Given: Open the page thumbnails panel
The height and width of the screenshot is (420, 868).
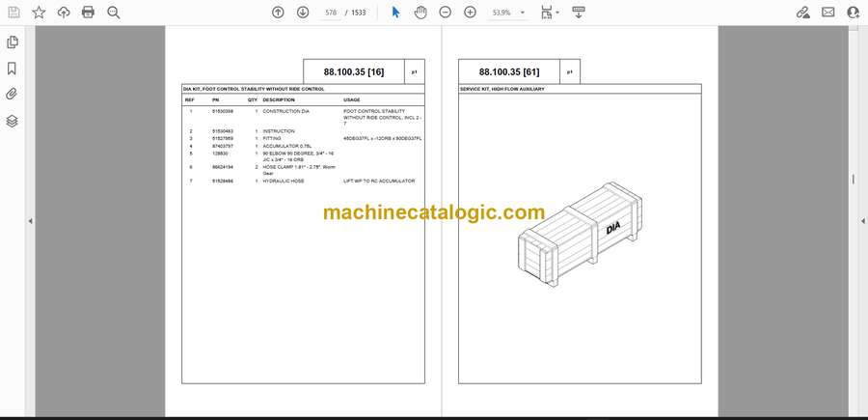Looking at the screenshot, I should point(13,42).
